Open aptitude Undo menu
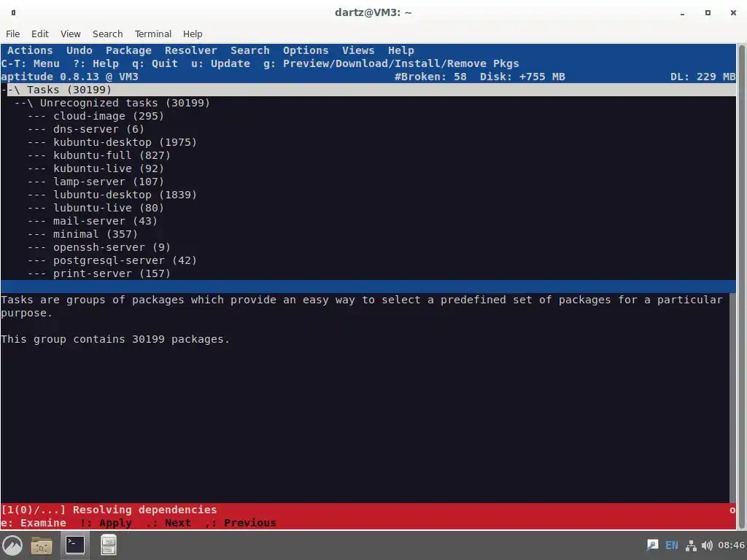The image size is (747, 560). (80, 50)
